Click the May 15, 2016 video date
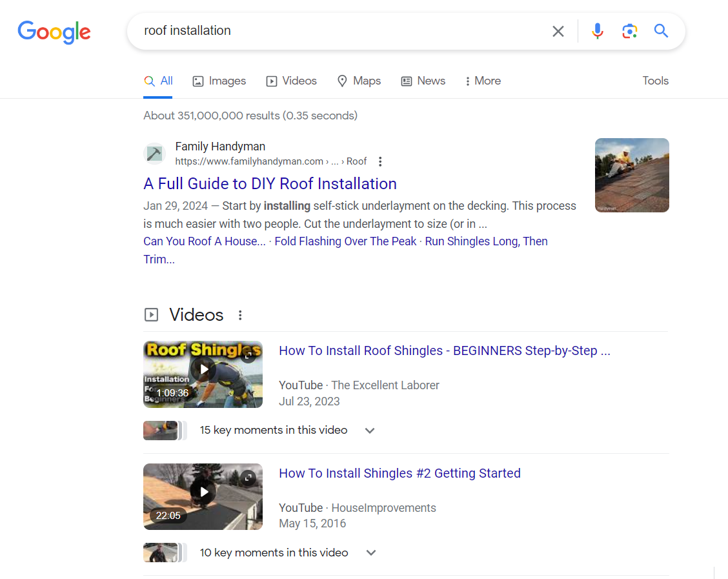 tap(312, 523)
